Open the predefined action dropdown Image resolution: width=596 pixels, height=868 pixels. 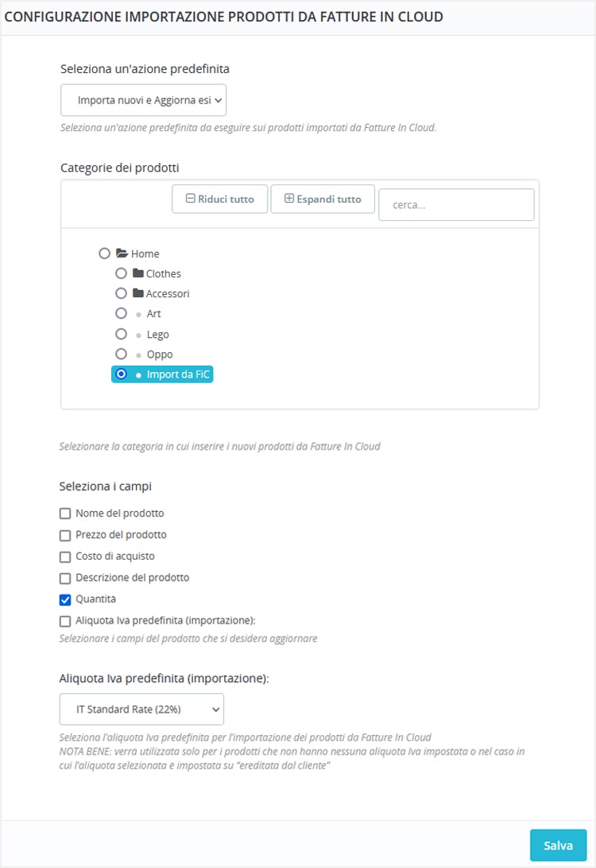click(143, 101)
